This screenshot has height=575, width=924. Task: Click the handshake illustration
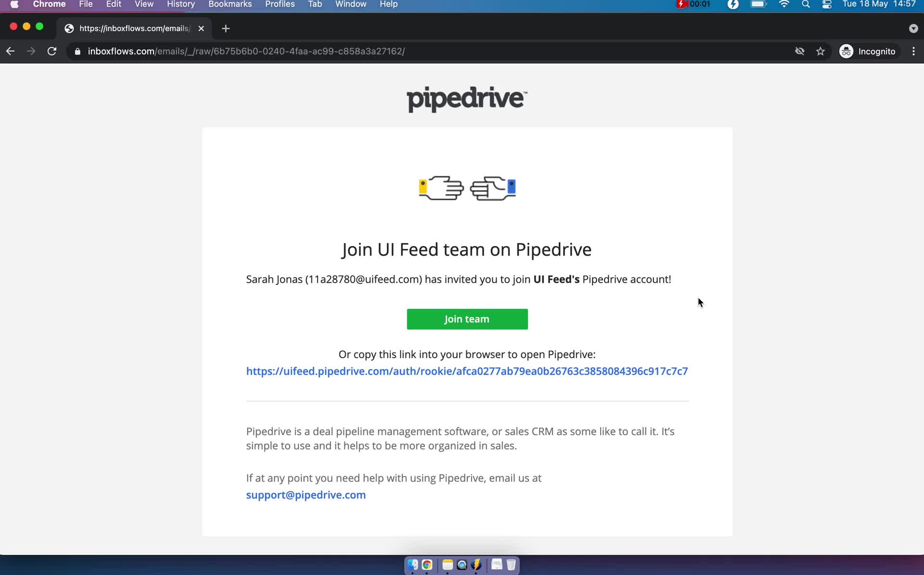coord(467,188)
